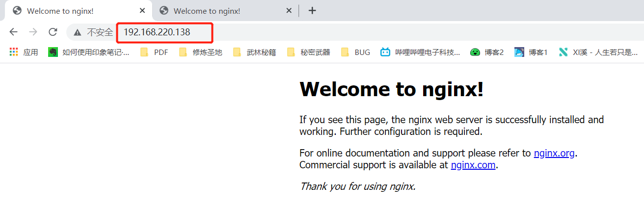Follow the nginx.org link
Viewport: 644px width, 209px height.
click(x=554, y=153)
